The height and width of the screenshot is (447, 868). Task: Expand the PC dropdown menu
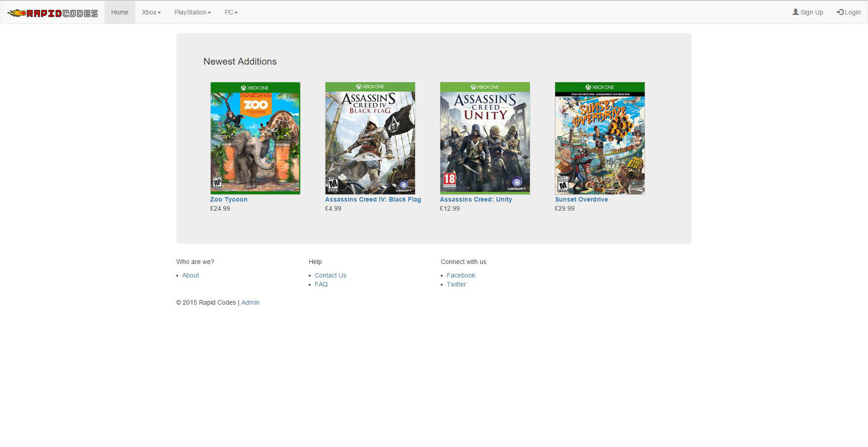(231, 12)
